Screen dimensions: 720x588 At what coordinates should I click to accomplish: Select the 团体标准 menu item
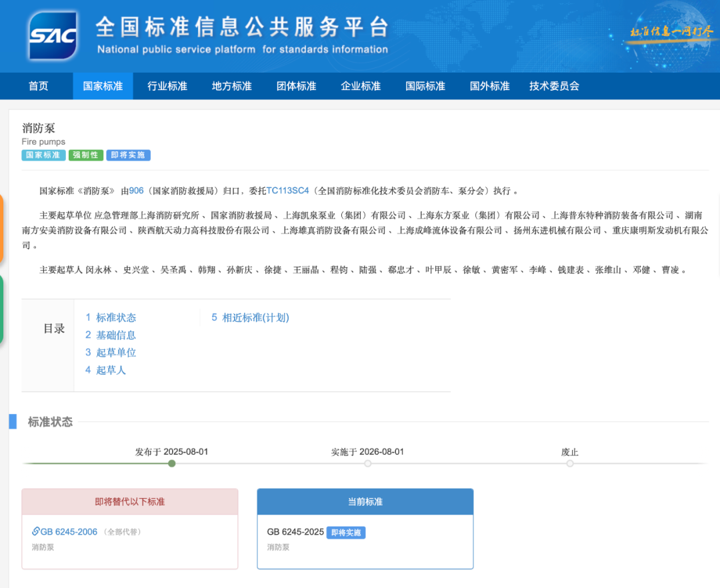(296, 86)
